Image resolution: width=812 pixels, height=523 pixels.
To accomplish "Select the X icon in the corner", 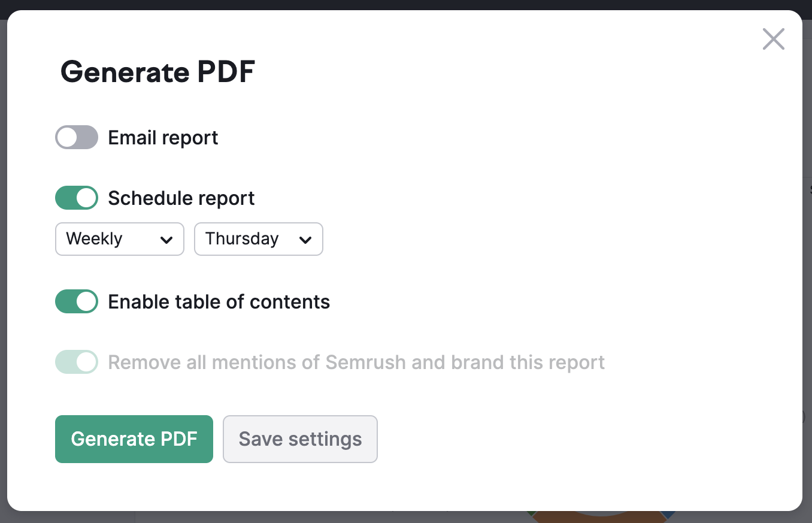I will (773, 39).
